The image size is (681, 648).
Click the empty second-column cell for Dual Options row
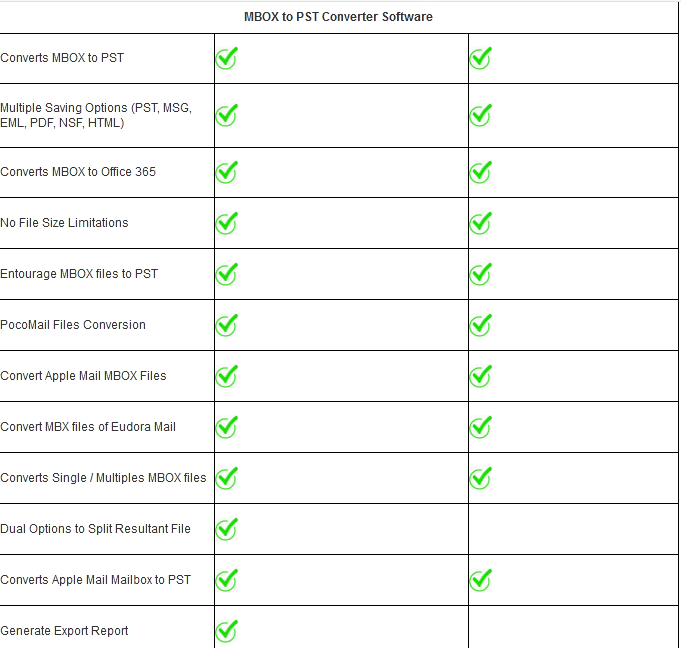tap(573, 529)
